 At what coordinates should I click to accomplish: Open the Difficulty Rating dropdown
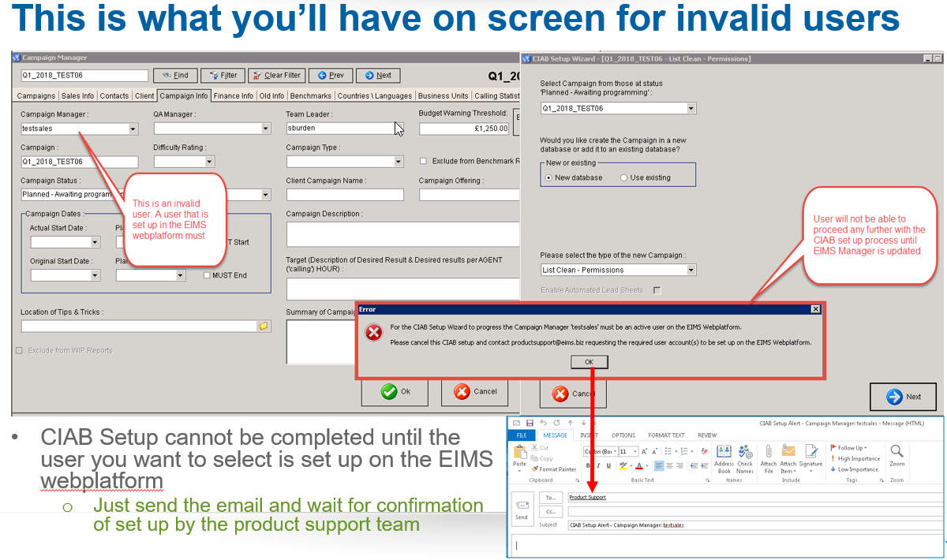pyautogui.click(x=209, y=162)
